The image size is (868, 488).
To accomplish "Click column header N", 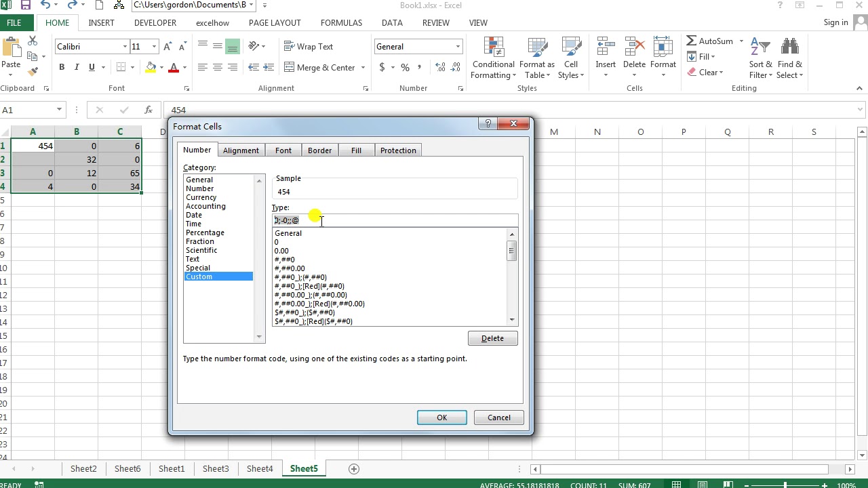I will tap(597, 131).
